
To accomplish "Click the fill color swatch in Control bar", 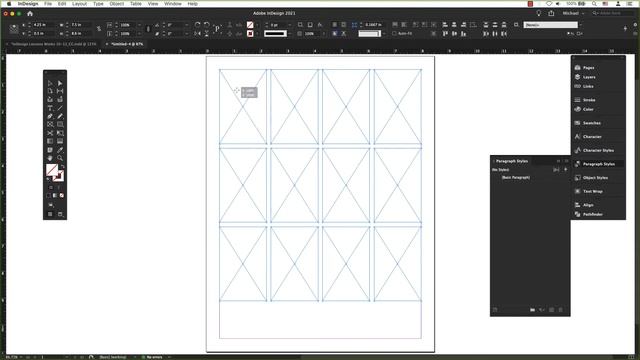I will pyautogui.click(x=250, y=25).
